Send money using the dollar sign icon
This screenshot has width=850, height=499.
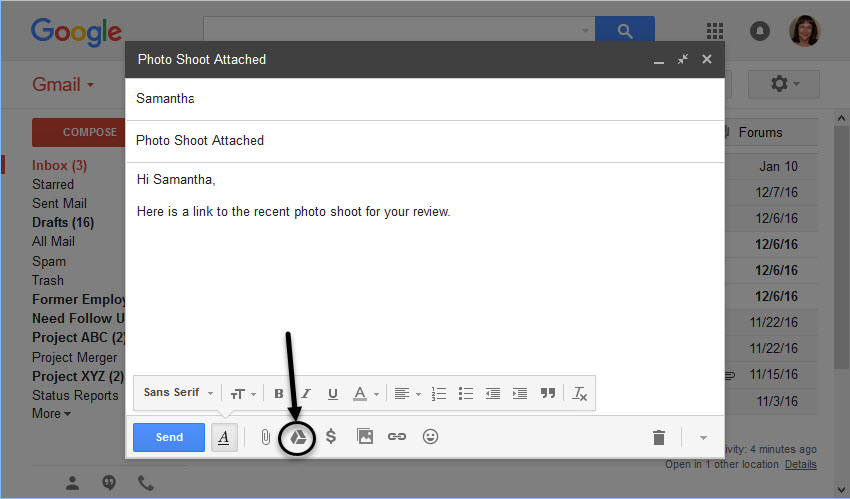(331, 436)
